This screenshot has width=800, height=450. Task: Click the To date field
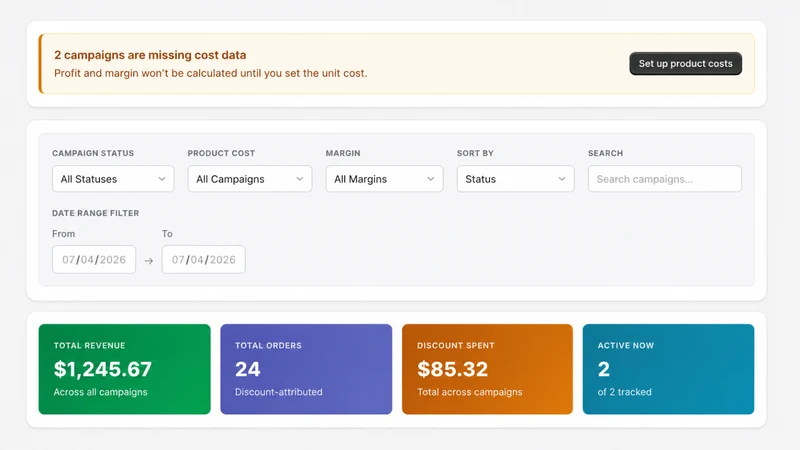[204, 259]
